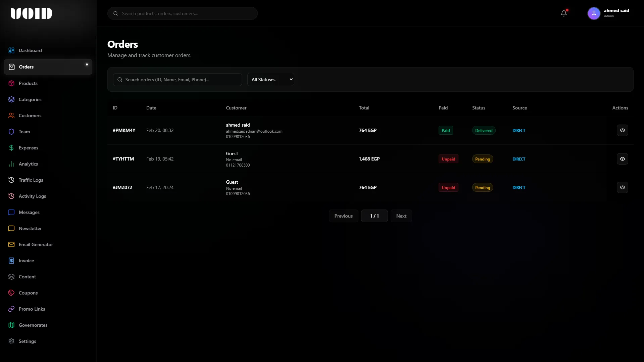The image size is (644, 362).
Task: Click the Messages chat icon
Action: coord(11,212)
